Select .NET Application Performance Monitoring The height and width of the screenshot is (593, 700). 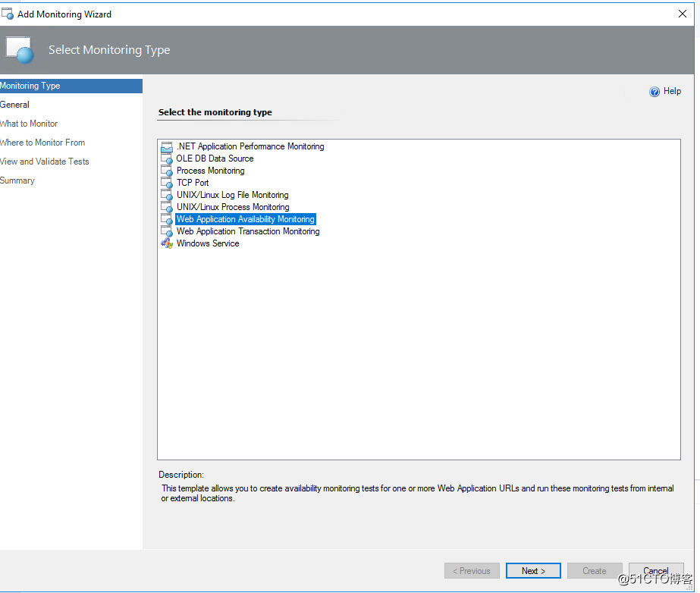[250, 146]
